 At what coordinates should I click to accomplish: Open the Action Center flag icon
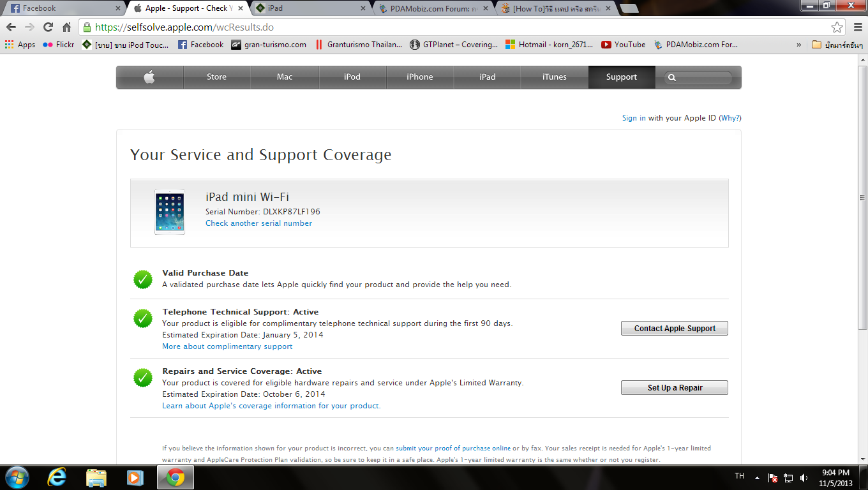click(x=773, y=477)
